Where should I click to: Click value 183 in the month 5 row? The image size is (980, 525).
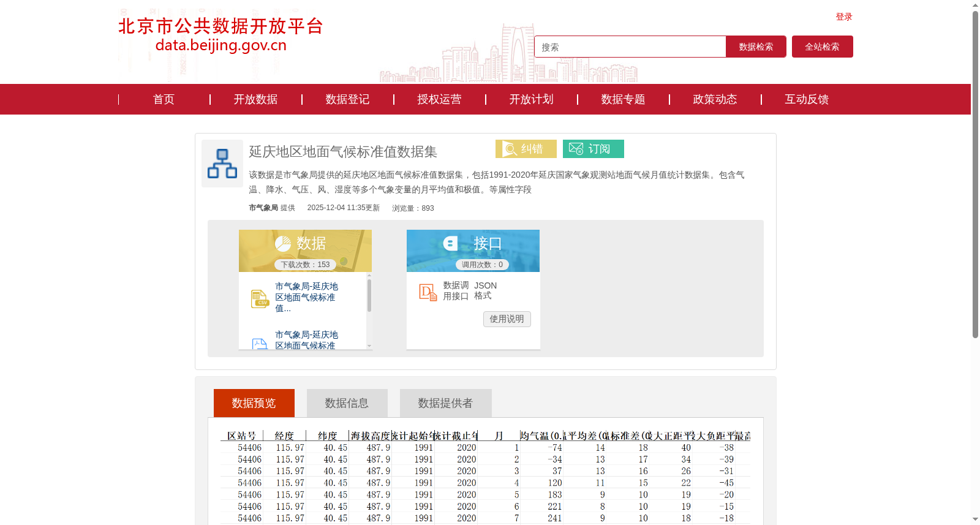[554, 495]
